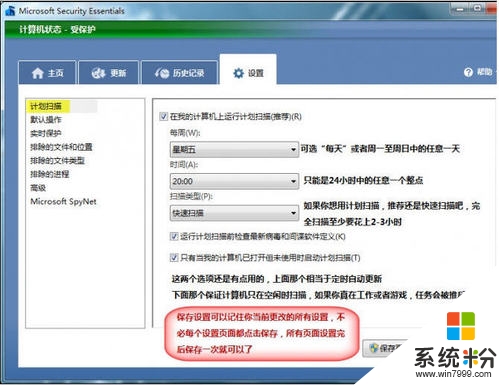This screenshot has height=385, width=499.
Task: Click the globe icon on the 更新 tab
Action: point(98,73)
